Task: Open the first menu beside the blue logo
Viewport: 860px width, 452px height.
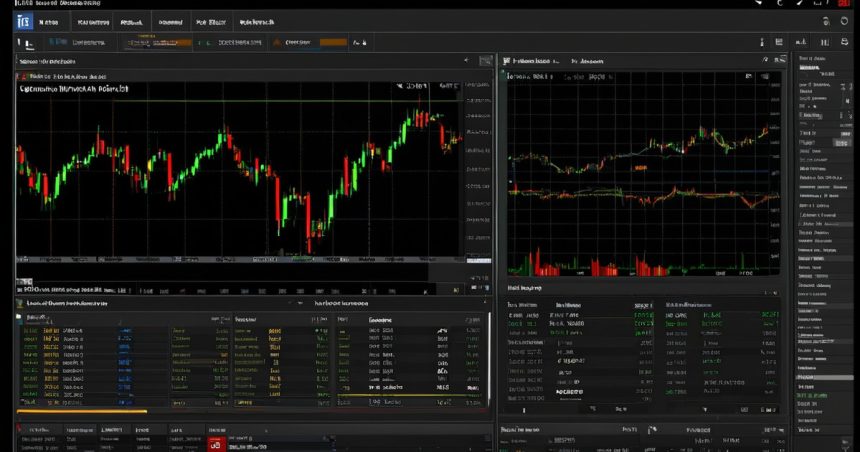Action: (x=48, y=22)
